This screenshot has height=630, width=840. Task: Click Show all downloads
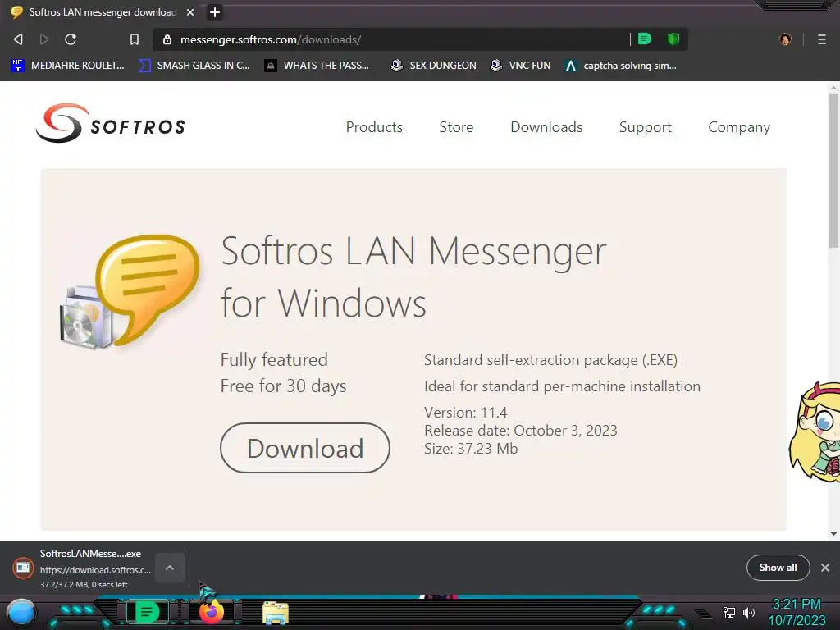coord(778,568)
